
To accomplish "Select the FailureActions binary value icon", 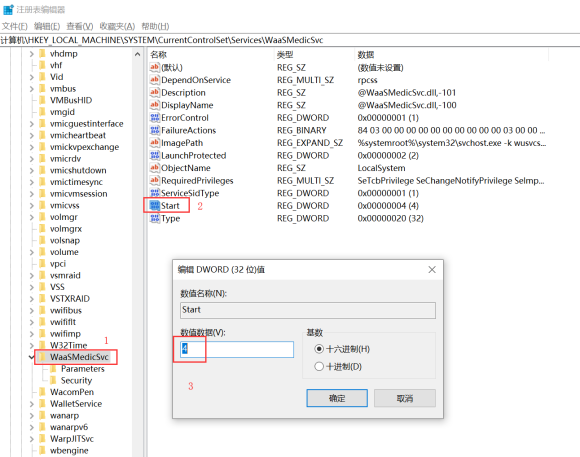I will tap(154, 130).
